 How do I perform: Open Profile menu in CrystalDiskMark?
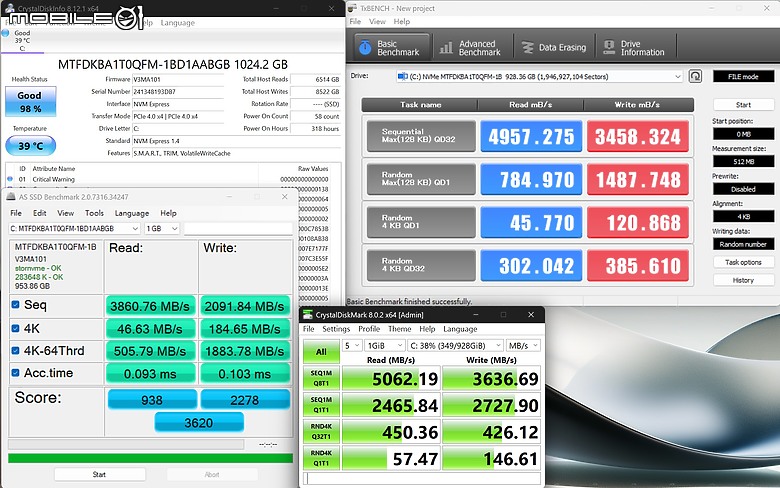click(x=369, y=329)
